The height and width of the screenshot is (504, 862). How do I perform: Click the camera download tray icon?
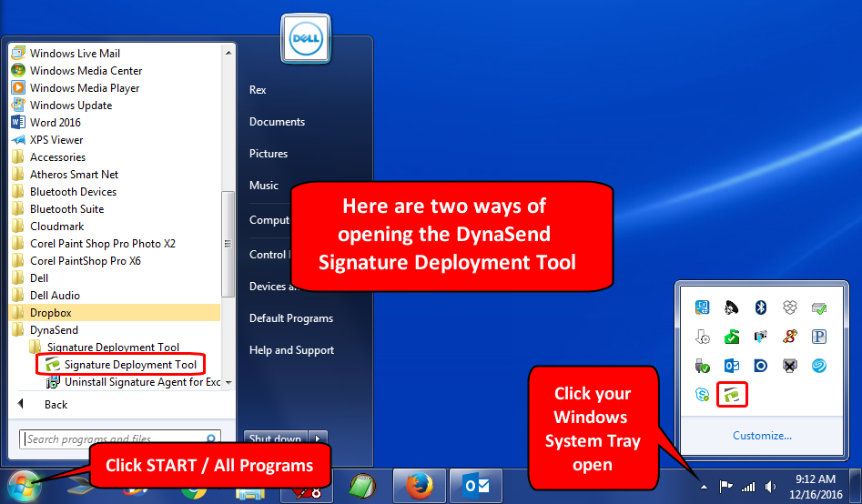point(760,337)
